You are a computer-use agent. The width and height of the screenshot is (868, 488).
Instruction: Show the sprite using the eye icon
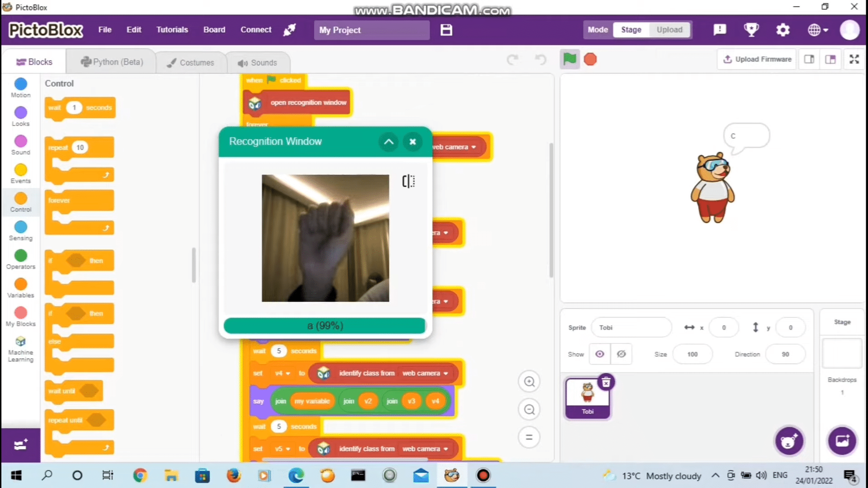pos(599,354)
